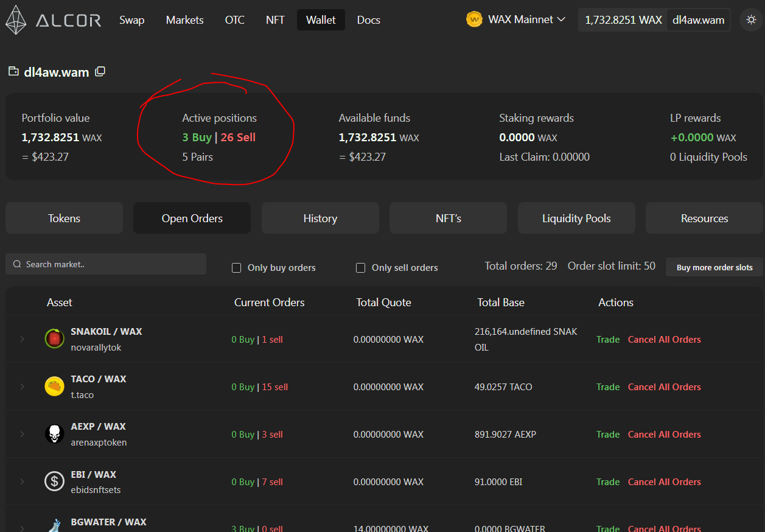
Task: Select Wallet in the top navigation
Action: (321, 20)
